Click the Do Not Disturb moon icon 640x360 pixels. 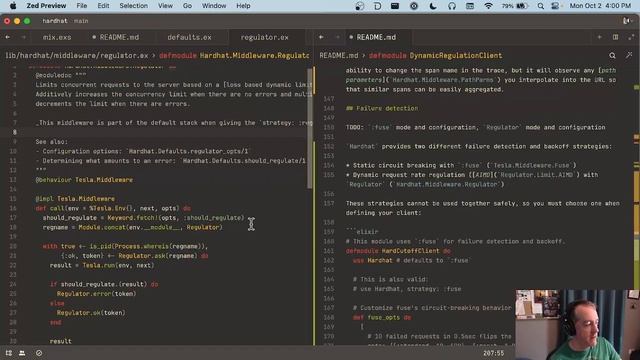[433, 6]
